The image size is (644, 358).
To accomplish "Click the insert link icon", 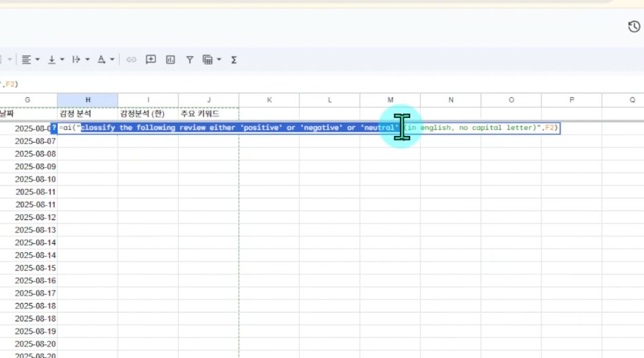I will coord(131,60).
